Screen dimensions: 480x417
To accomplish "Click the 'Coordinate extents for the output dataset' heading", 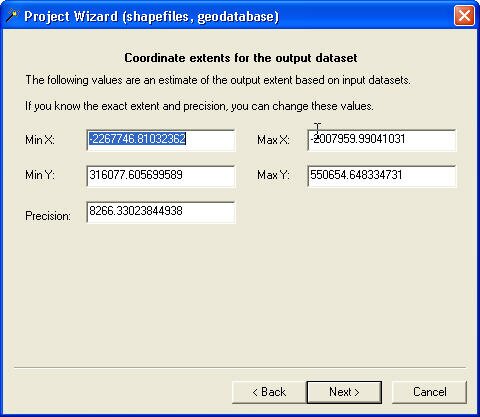I will [x=241, y=58].
